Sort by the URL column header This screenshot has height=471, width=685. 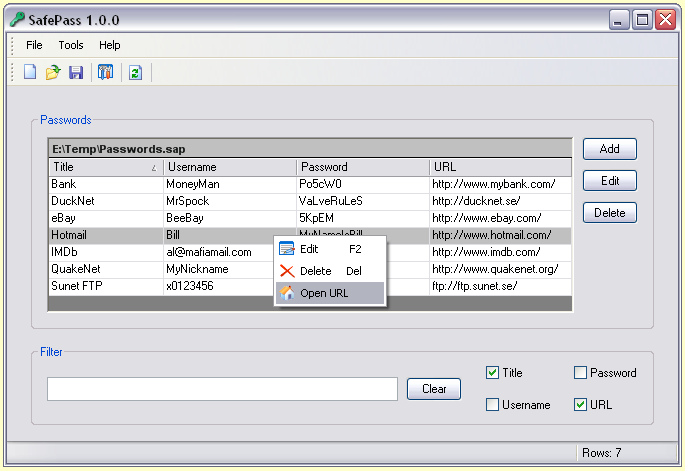click(x=501, y=167)
